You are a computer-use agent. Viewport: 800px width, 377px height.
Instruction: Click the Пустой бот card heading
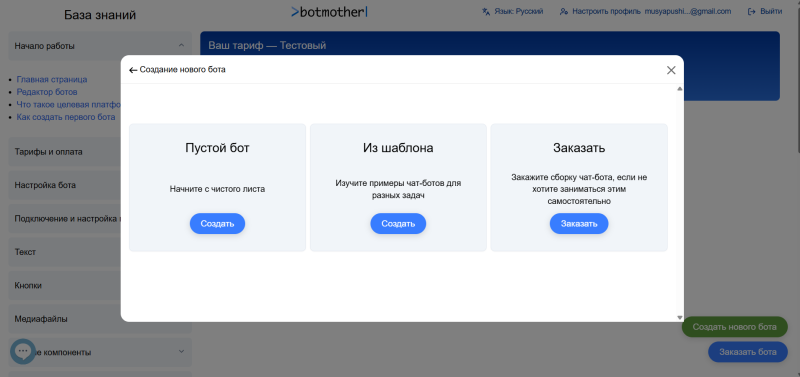click(x=217, y=148)
